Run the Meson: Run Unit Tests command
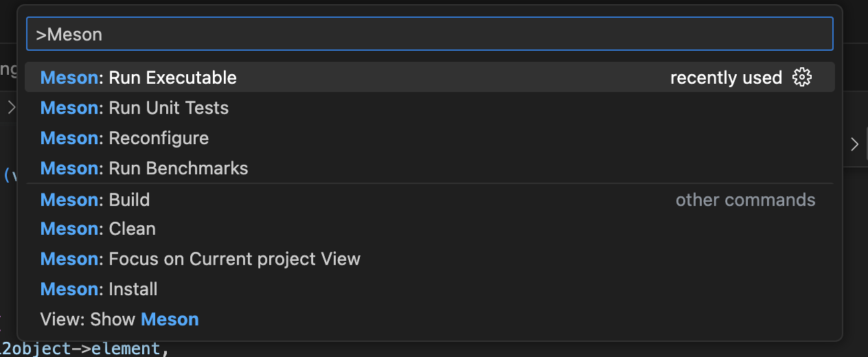 point(135,108)
